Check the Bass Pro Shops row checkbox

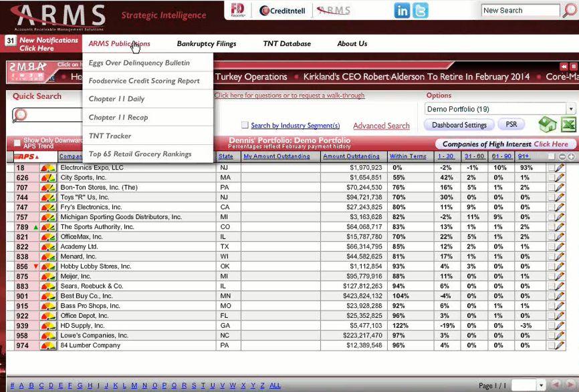(x=552, y=306)
